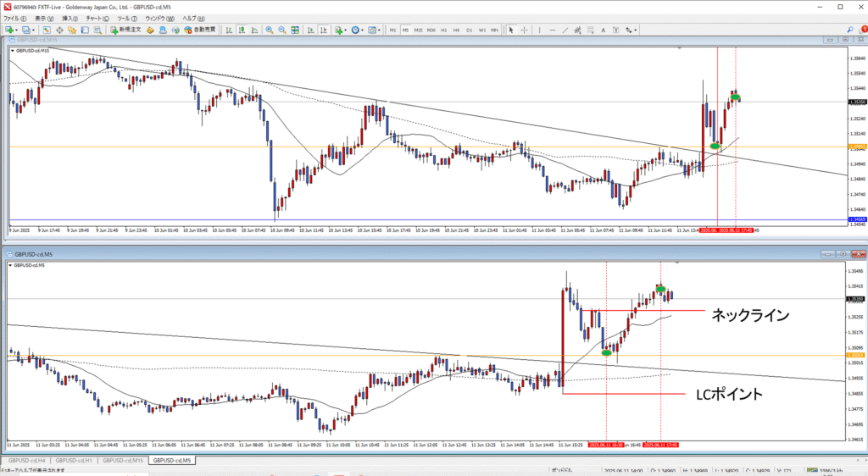Screen dimensions: 868x476
Task: Open the Profiles toolbar icon
Action: [26, 30]
